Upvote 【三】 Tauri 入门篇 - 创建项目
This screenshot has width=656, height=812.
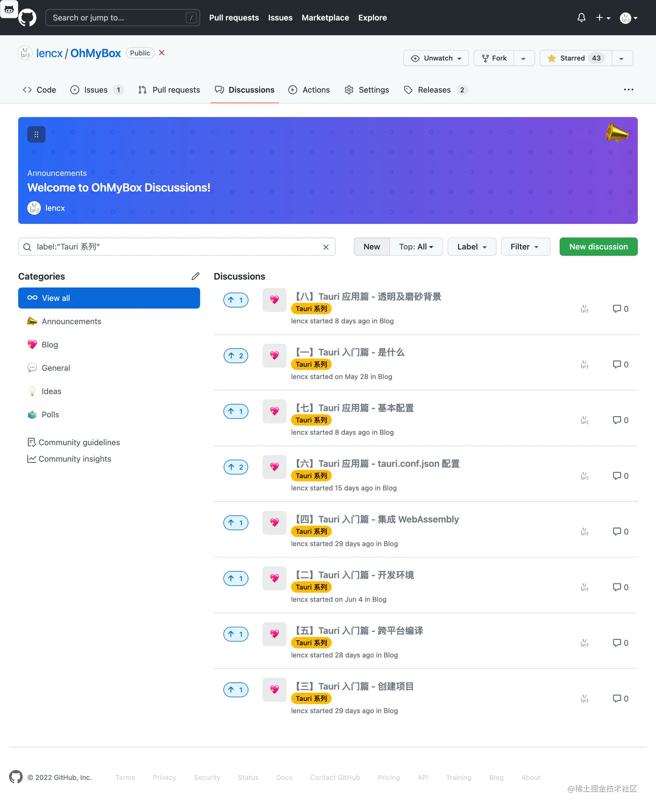click(236, 690)
